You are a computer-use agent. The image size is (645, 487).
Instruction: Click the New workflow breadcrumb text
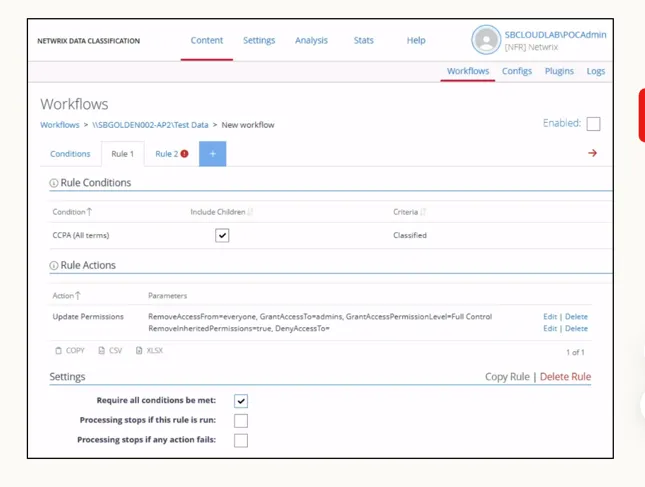248,125
